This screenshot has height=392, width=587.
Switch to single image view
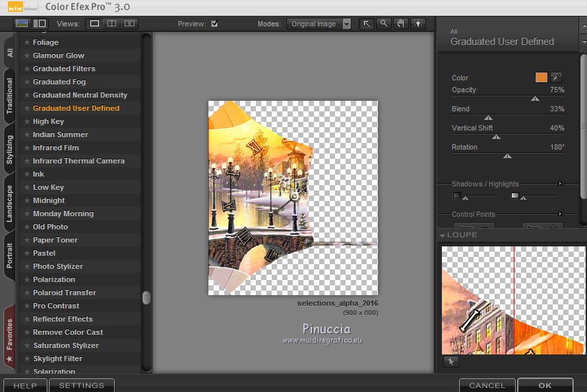(x=94, y=24)
